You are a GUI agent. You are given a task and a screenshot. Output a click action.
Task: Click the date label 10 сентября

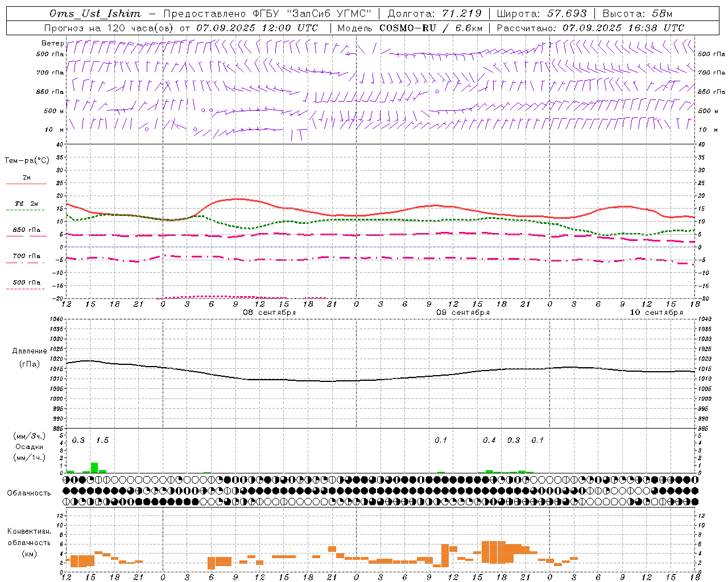pyautogui.click(x=656, y=313)
